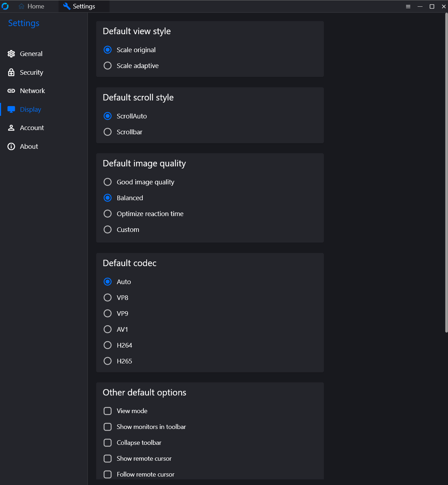The height and width of the screenshot is (485, 448).
Task: Click the General gear icon in sidebar
Action: pos(11,54)
